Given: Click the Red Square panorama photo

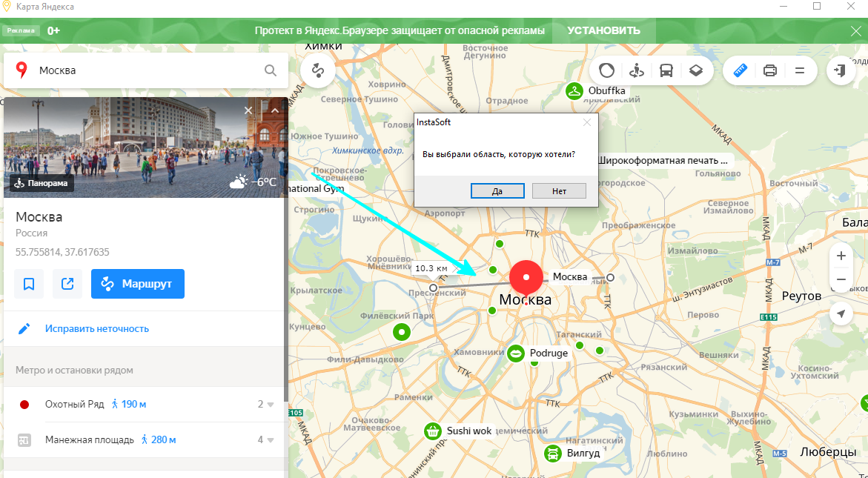Looking at the screenshot, I should click(145, 147).
